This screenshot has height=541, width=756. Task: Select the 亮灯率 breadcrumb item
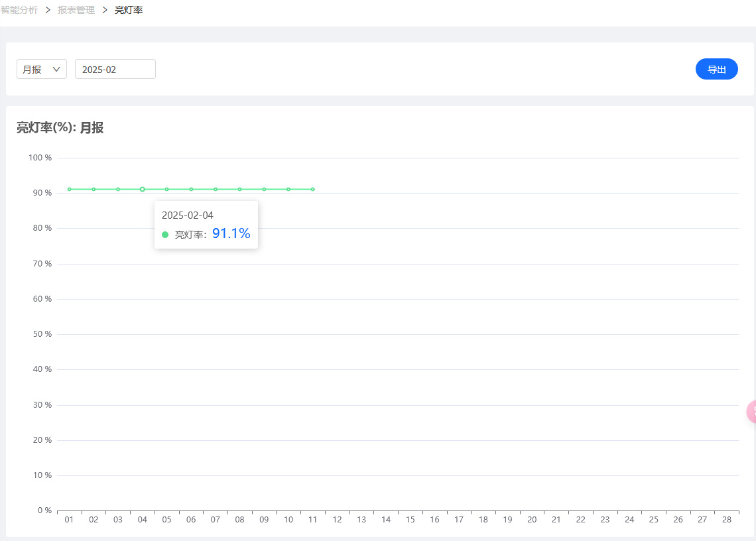click(x=129, y=10)
